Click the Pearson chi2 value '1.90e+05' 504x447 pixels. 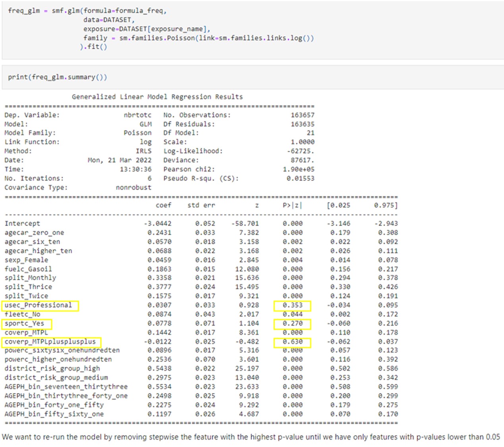point(298,170)
